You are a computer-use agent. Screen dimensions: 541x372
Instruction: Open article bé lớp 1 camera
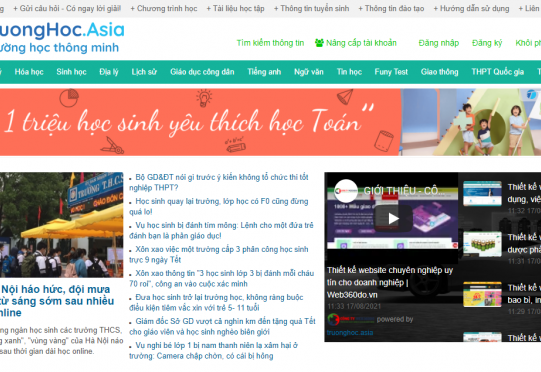[214, 350]
